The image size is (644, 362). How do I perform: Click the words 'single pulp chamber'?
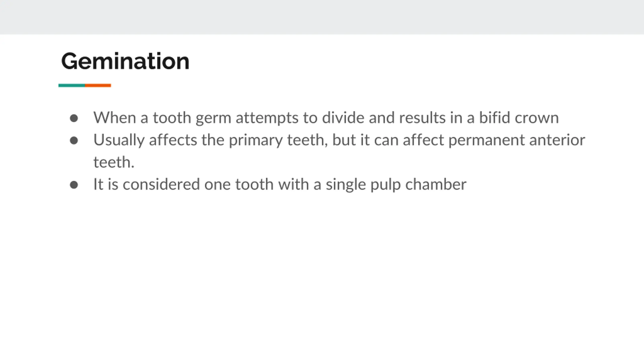(x=396, y=185)
